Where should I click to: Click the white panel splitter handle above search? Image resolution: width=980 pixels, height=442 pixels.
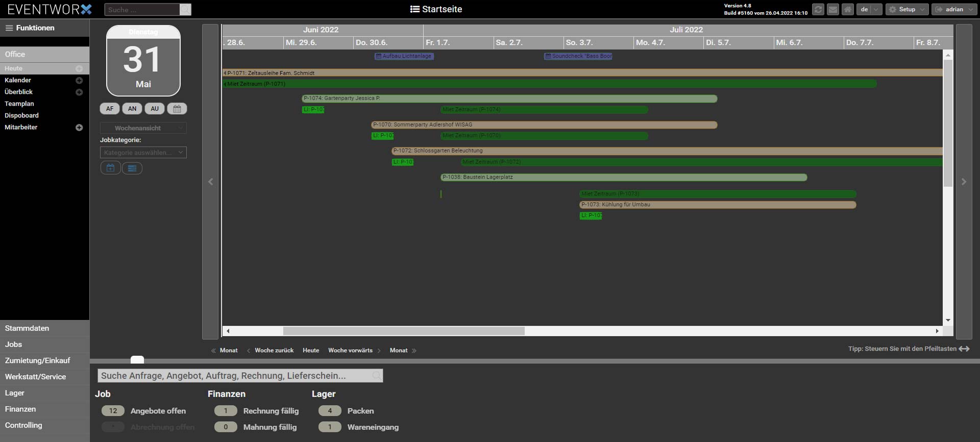click(137, 360)
